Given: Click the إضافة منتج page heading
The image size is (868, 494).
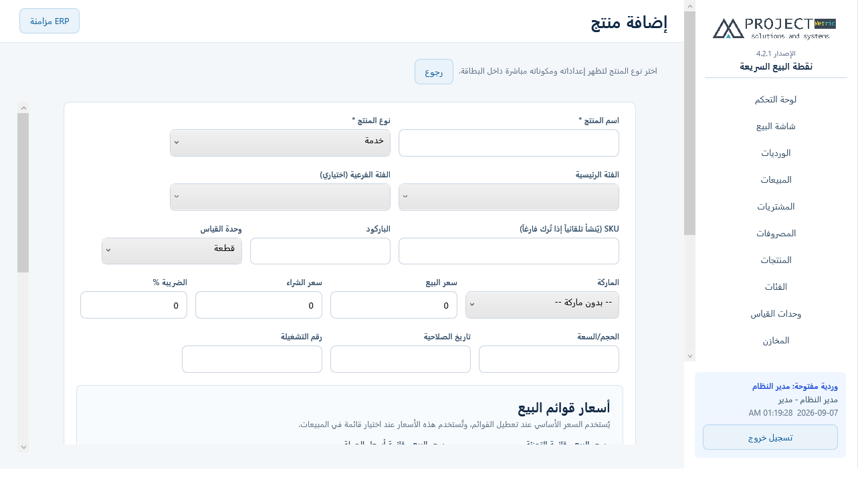Looking at the screenshot, I should click(629, 23).
